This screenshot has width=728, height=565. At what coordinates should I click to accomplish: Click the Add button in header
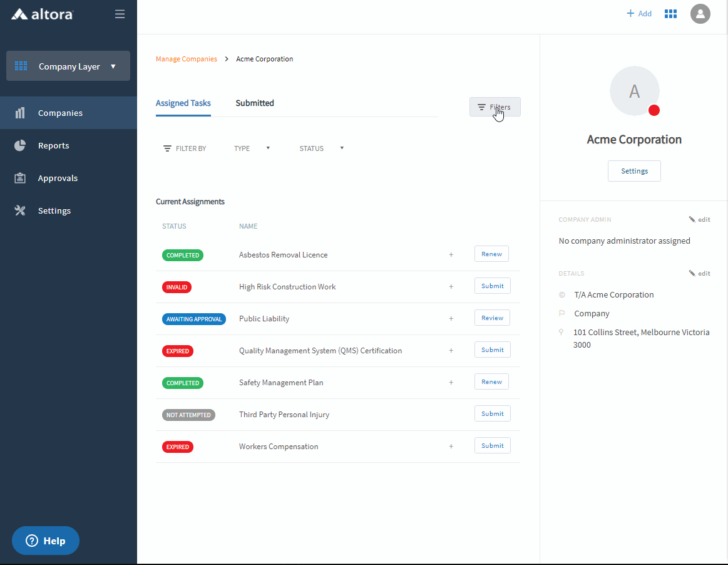click(x=639, y=14)
